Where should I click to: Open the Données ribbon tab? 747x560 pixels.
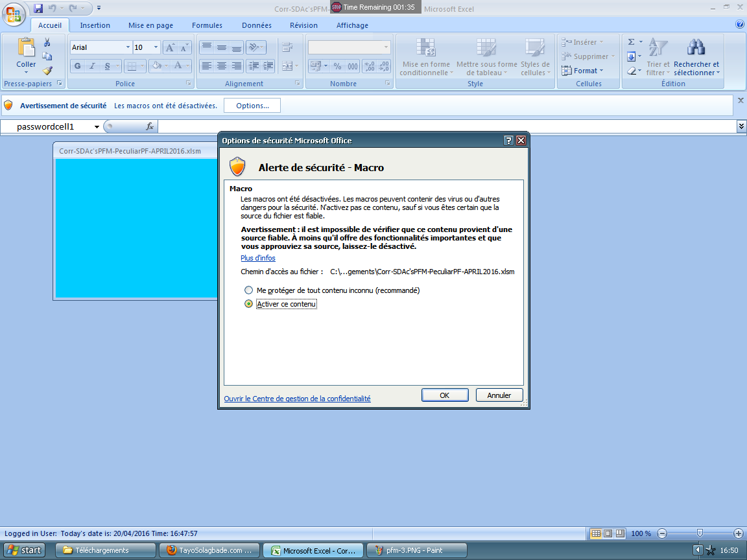pyautogui.click(x=257, y=25)
